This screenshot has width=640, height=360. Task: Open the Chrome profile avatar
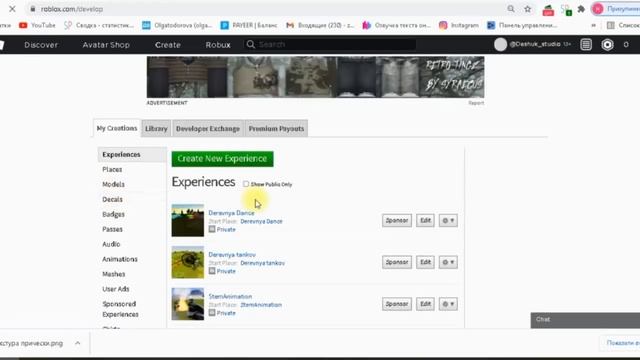click(598, 9)
